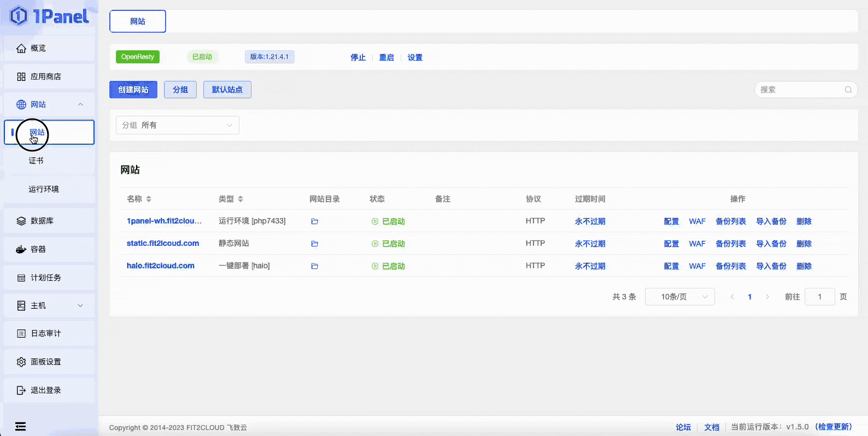Screen dimensions: 868x436
Task: Click 导入备份 for 1panel-wh site
Action: click(771, 221)
